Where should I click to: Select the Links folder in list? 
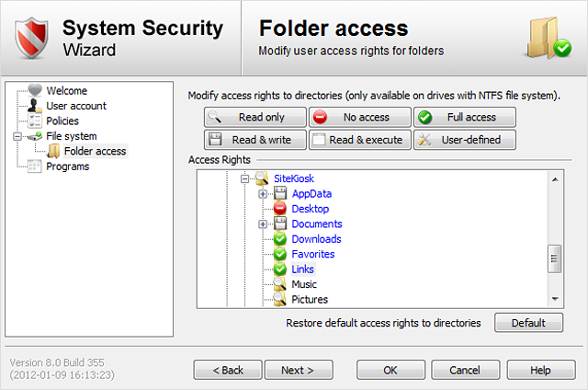pyautogui.click(x=302, y=270)
